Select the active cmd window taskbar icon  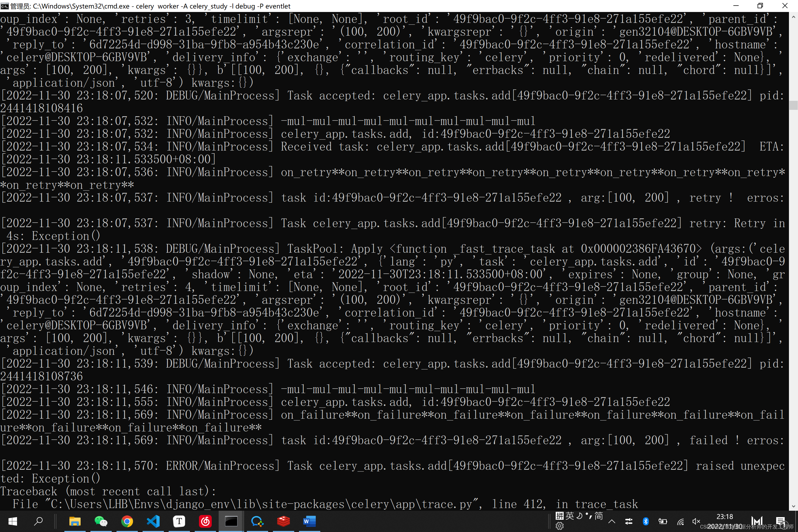[231, 521]
